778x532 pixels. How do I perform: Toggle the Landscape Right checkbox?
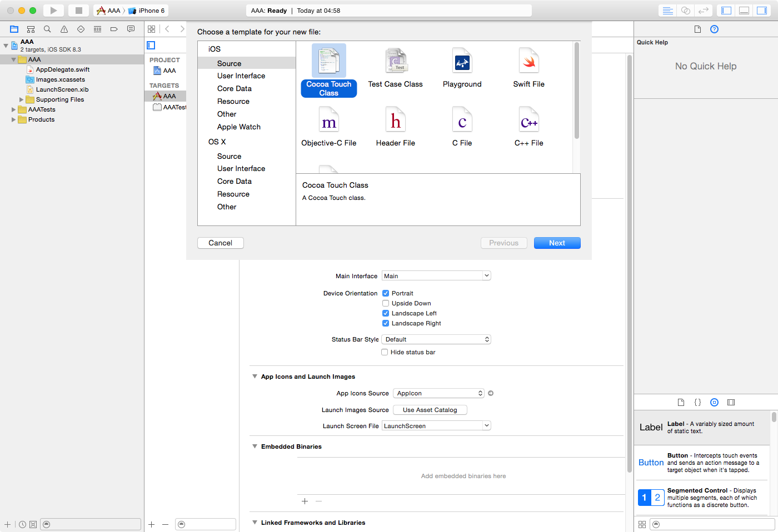(386, 323)
